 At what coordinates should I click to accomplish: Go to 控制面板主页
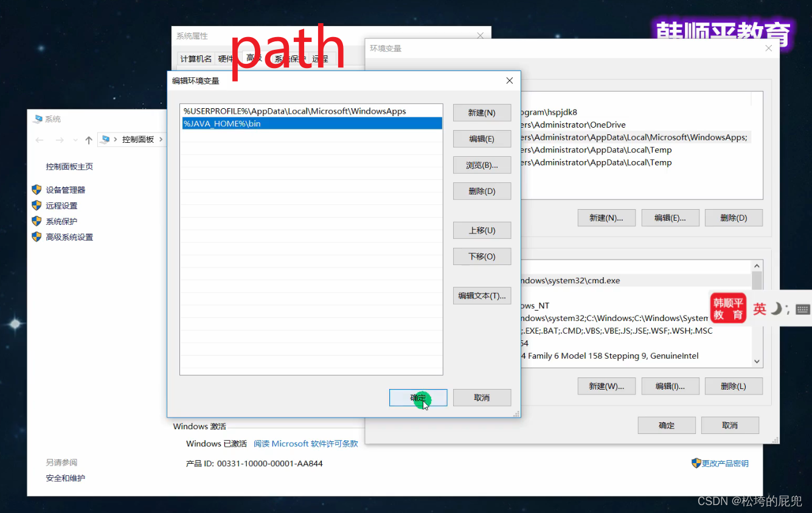point(69,167)
